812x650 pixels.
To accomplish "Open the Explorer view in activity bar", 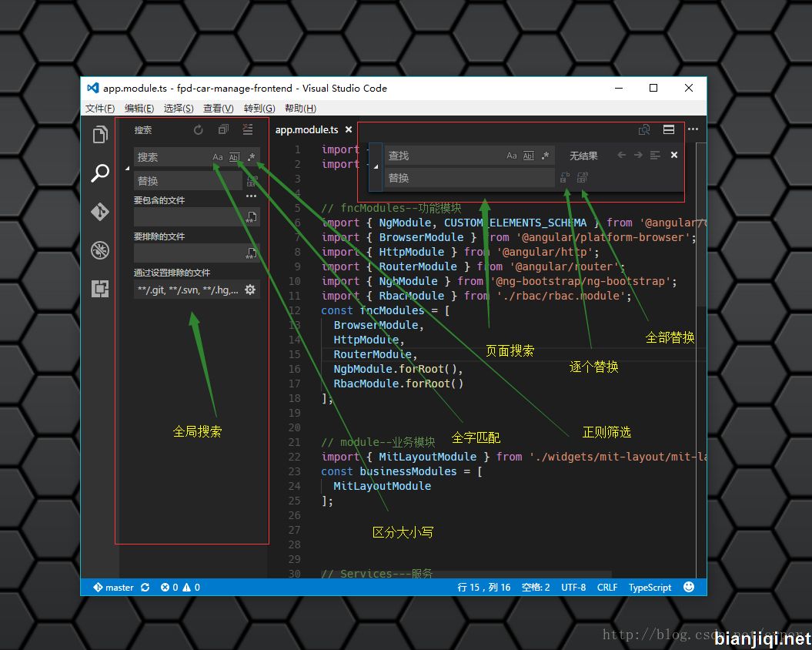I will click(100, 134).
